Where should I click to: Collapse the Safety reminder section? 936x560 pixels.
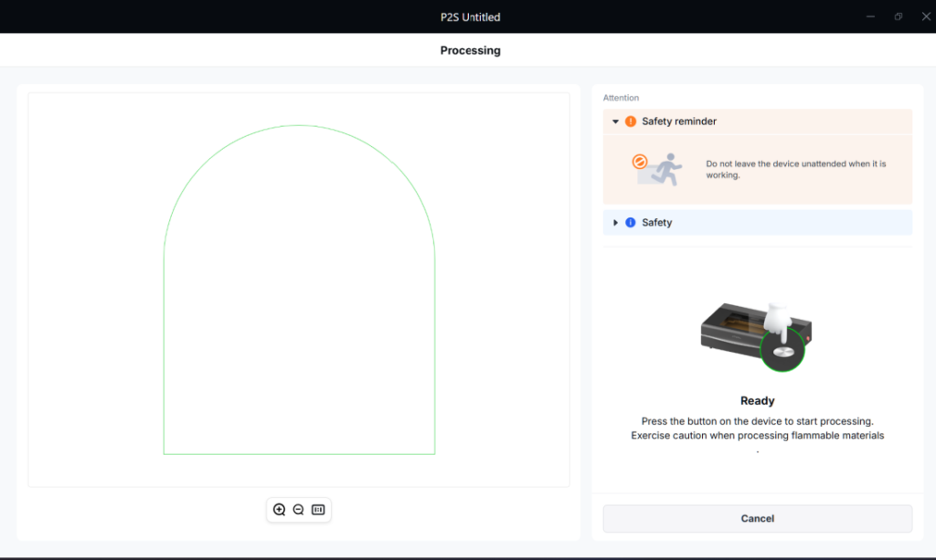pos(615,122)
